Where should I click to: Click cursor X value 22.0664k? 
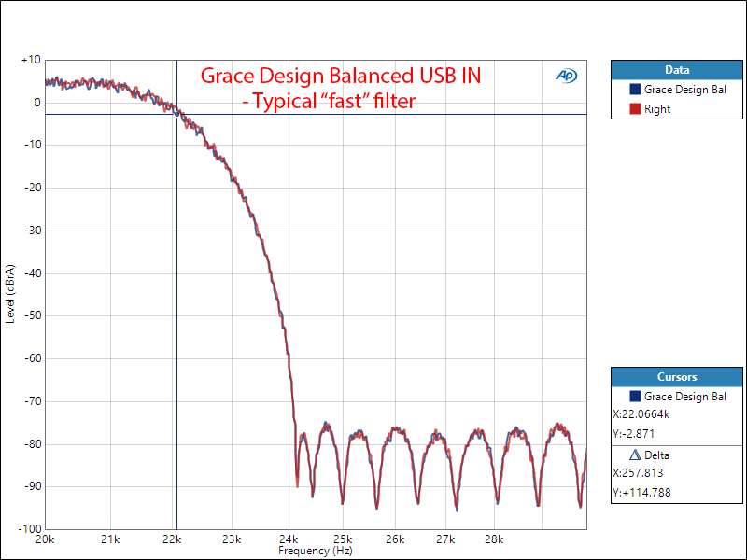[641, 414]
